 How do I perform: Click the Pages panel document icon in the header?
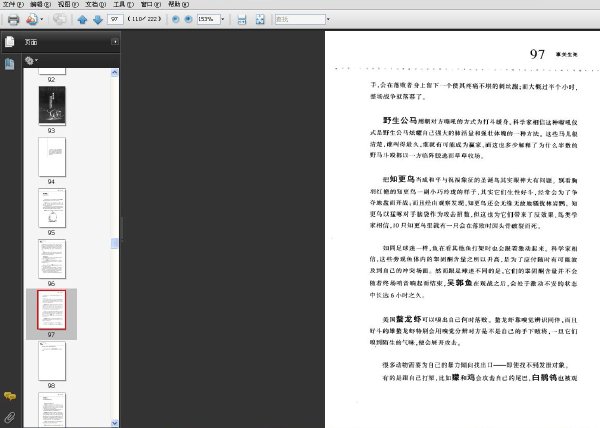click(10, 41)
